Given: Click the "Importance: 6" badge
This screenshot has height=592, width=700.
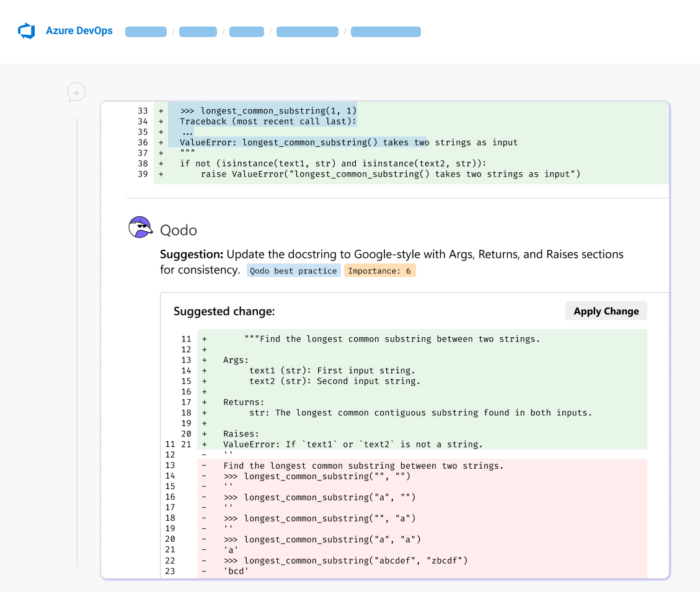Looking at the screenshot, I should tap(379, 270).
